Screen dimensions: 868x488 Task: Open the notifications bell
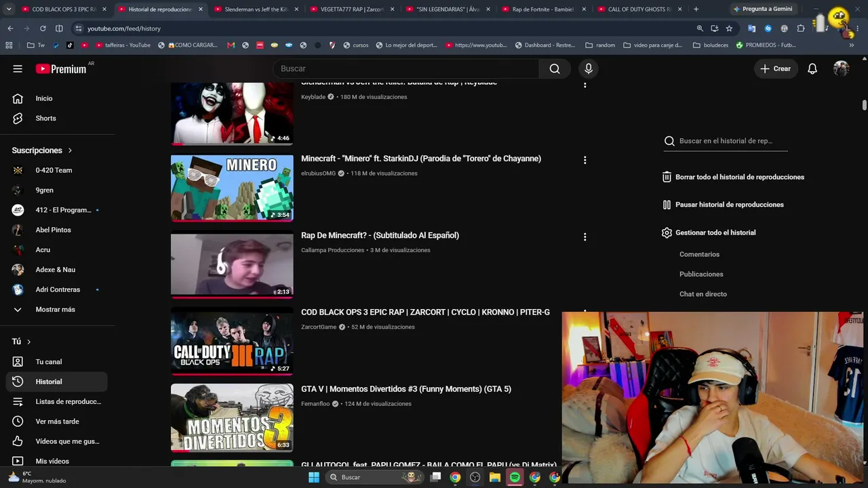pyautogui.click(x=812, y=68)
